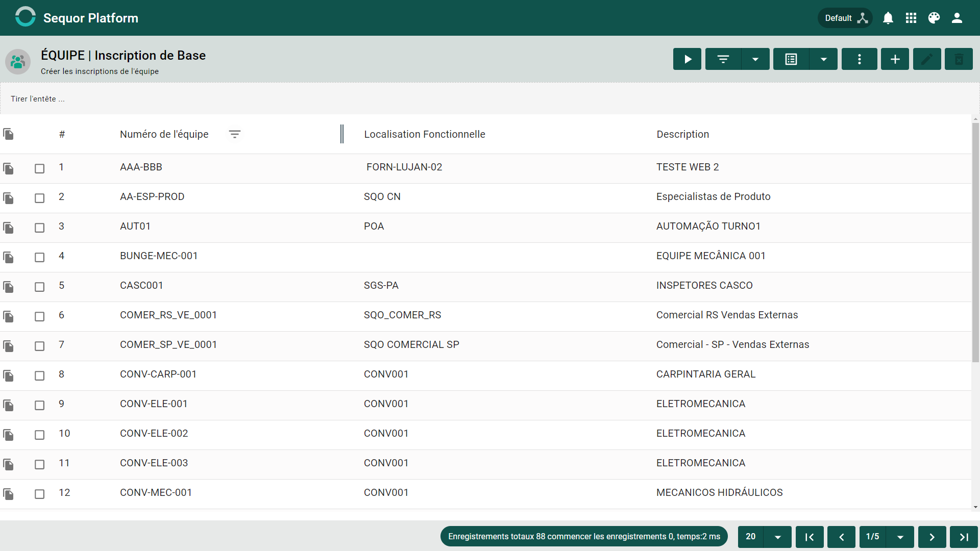Go to the next page

click(x=932, y=537)
